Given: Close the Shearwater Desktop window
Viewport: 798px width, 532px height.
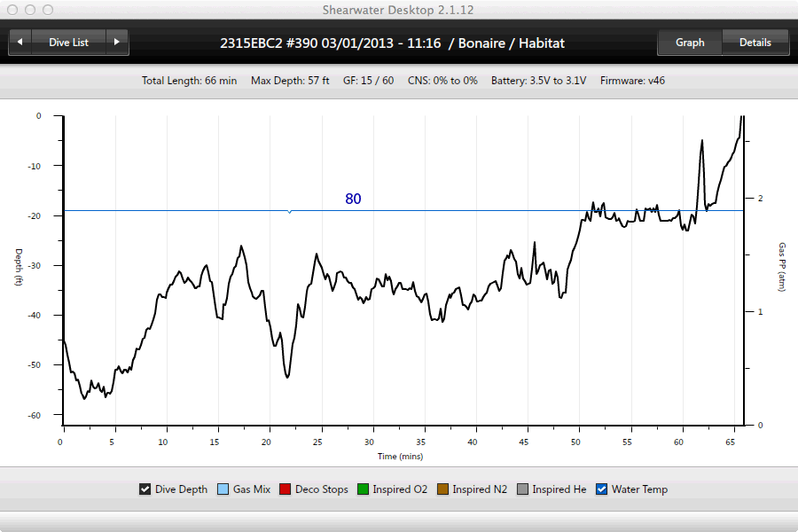Looking at the screenshot, I should (x=12, y=10).
